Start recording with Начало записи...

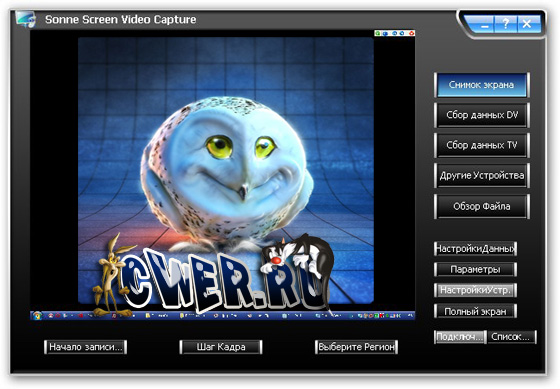(x=85, y=347)
